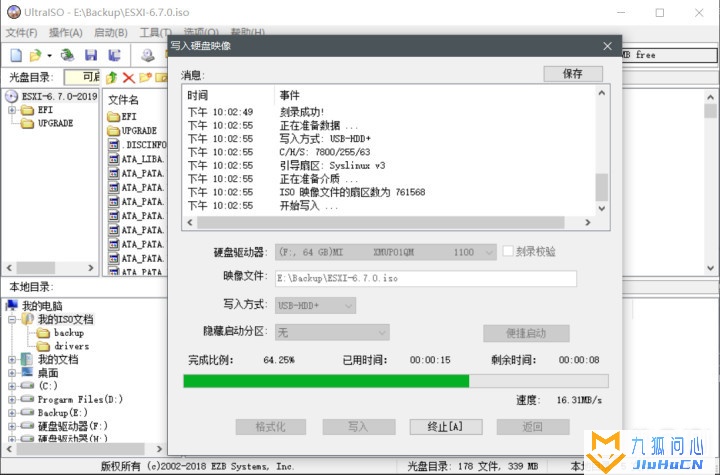This screenshot has width=720, height=475.
Task: Select the .DISCINFO file icon
Action: [113, 145]
